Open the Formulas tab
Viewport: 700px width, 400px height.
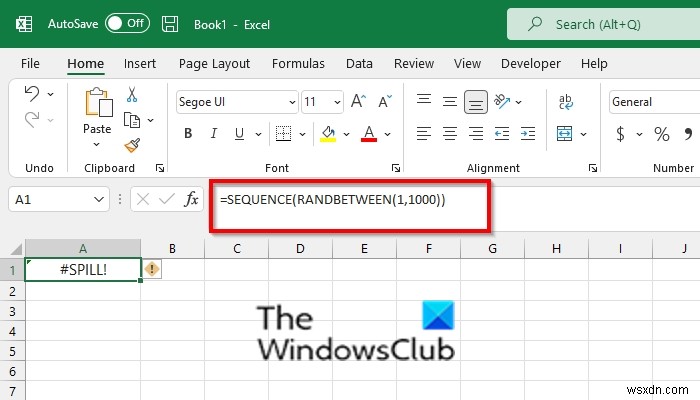298,63
